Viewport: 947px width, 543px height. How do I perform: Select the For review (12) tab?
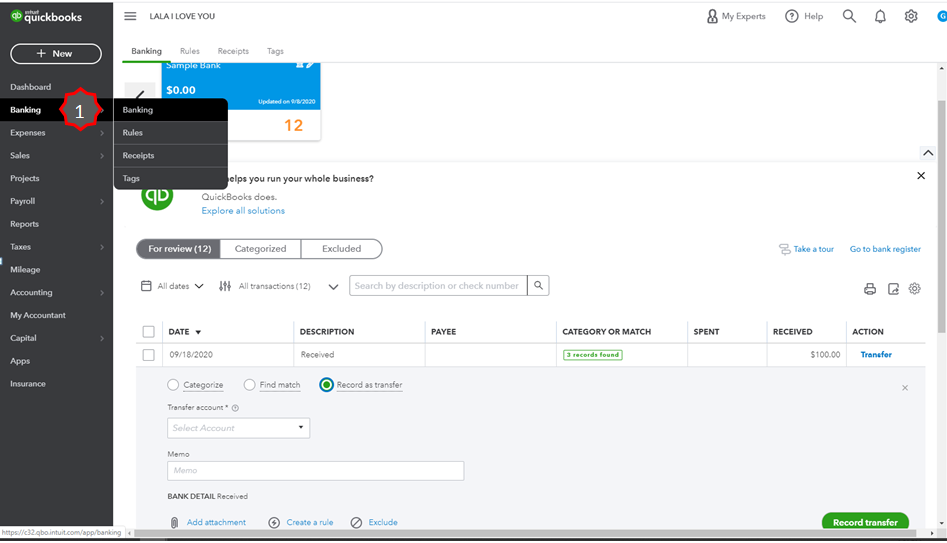(x=179, y=249)
